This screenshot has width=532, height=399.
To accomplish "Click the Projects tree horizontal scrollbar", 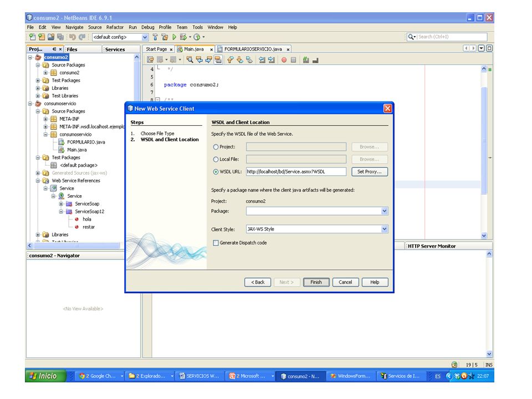I will (76, 245).
